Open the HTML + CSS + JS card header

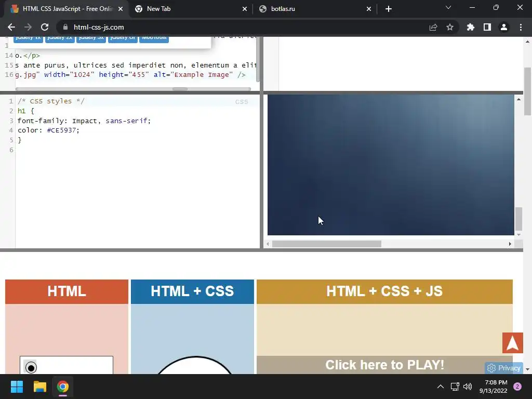point(384,291)
